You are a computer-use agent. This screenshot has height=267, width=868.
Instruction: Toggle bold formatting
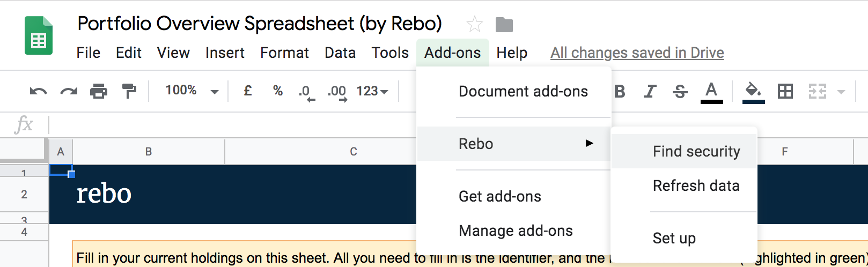pos(620,92)
